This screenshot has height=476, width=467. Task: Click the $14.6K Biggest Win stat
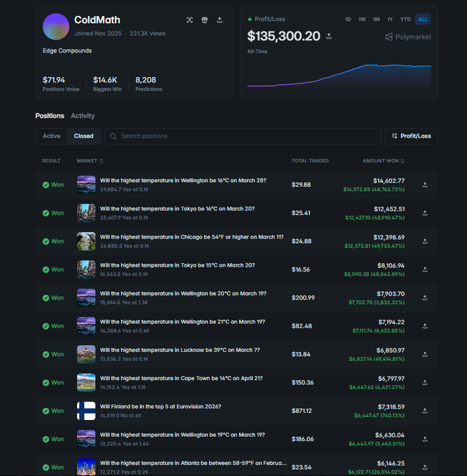107,84
